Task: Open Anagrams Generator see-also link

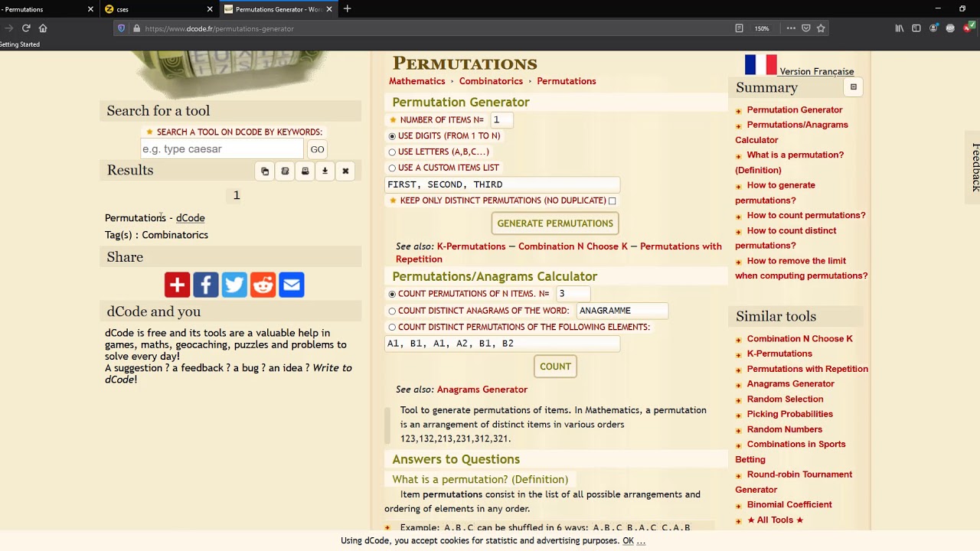Action: [482, 390]
